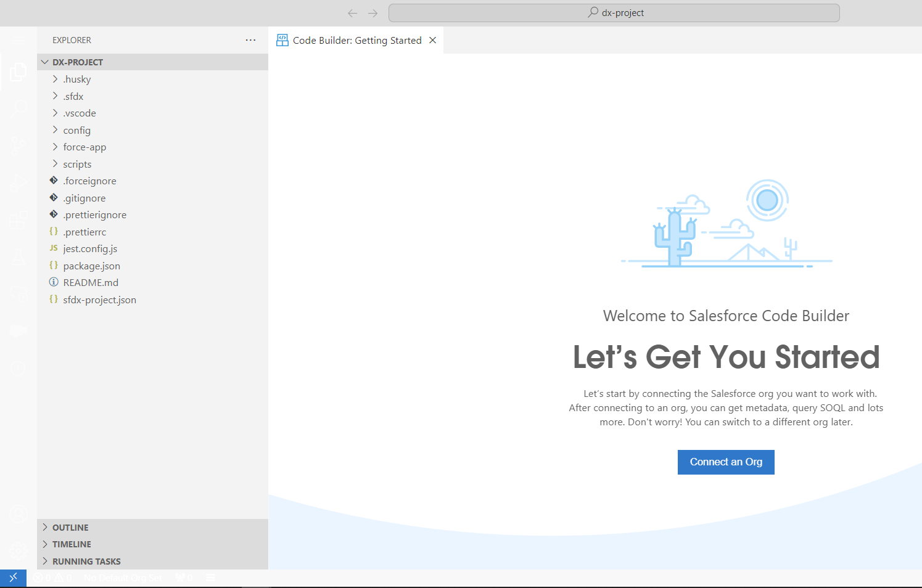Open the Salesforce Org Browser icon
Viewport: 922px width, 588px height.
(x=19, y=294)
